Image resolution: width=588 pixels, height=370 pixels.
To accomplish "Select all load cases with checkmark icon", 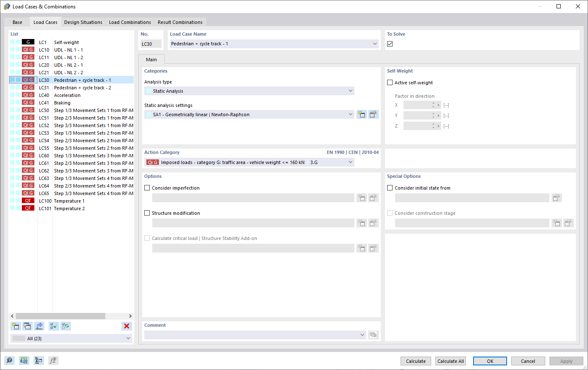I will 53,326.
